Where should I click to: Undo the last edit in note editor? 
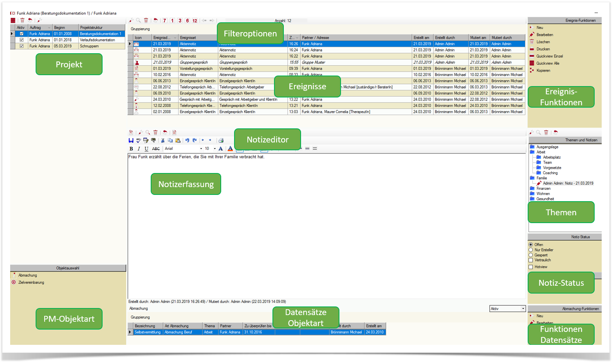pos(187,141)
